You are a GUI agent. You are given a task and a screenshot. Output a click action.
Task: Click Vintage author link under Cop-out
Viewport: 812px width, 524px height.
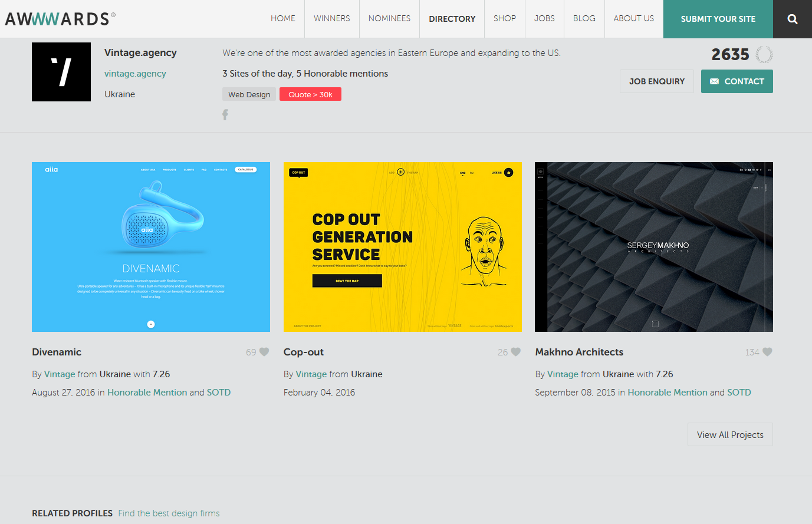(x=311, y=374)
